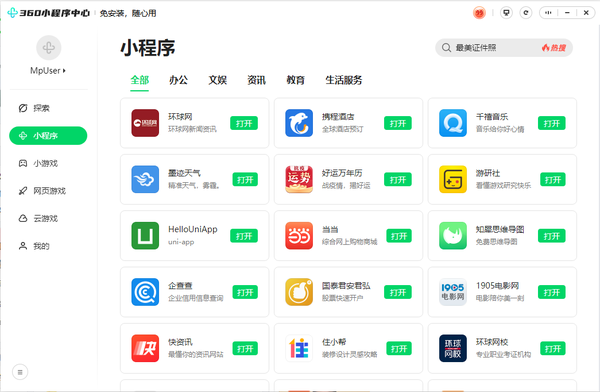Click 打开 button for 游研社
Viewport: 600px width, 392px height.
point(553,180)
